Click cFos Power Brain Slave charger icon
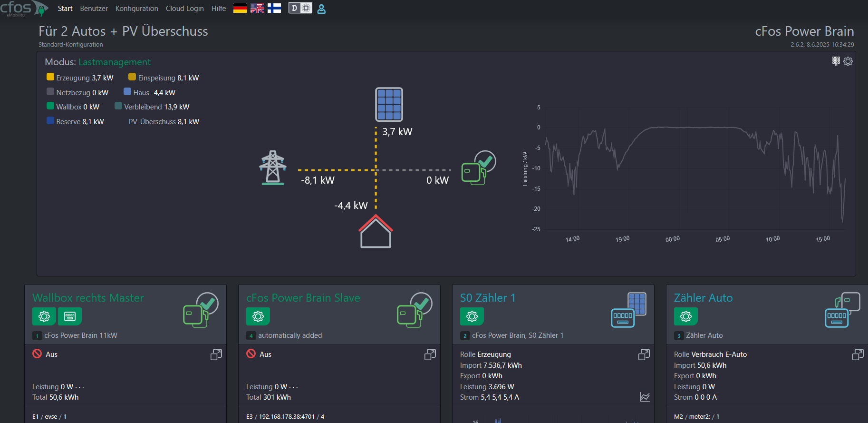 [415, 310]
